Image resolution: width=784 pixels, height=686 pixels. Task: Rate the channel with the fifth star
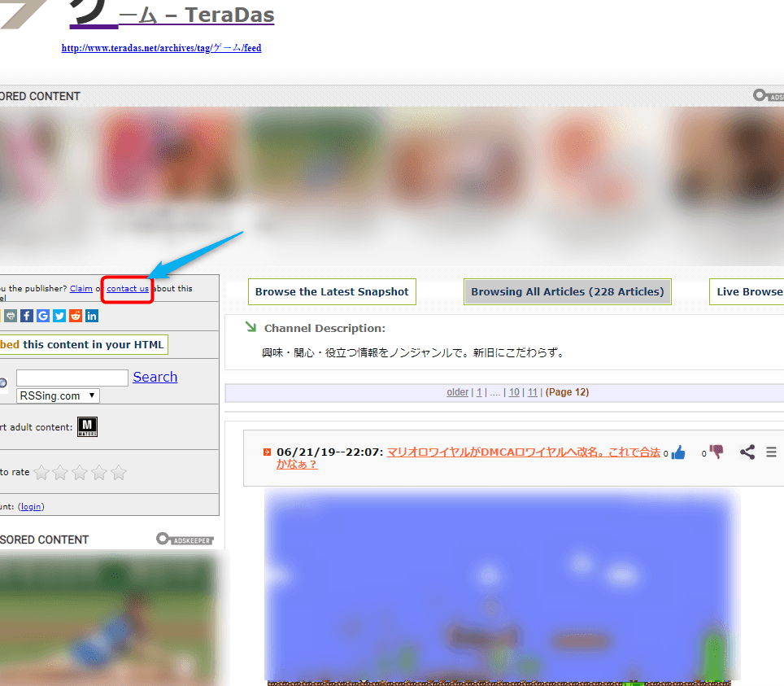pos(119,472)
